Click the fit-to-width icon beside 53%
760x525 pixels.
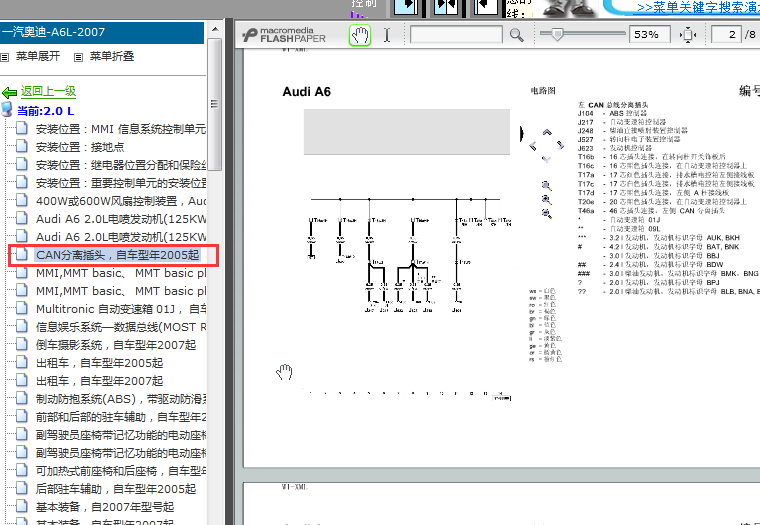688,35
